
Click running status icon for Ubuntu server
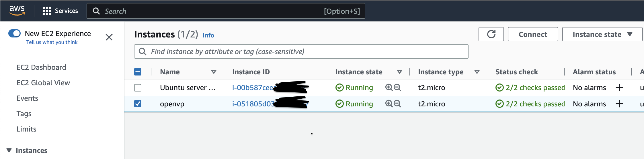coord(339,88)
